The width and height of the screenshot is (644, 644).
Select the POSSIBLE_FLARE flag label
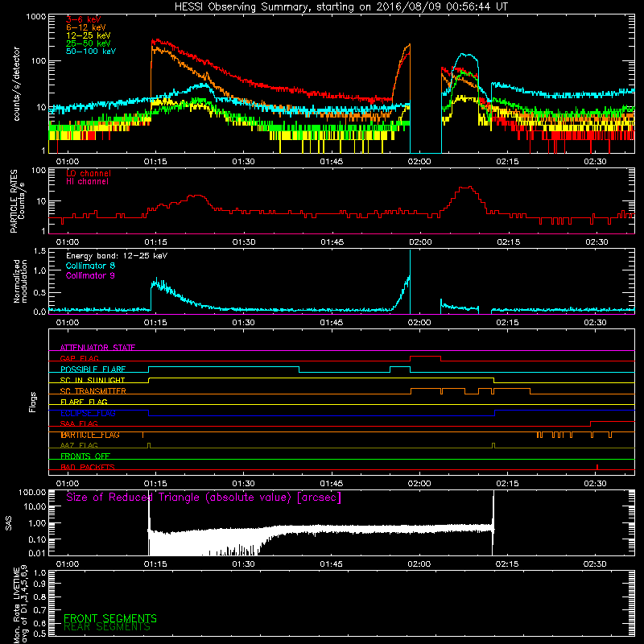93,369
